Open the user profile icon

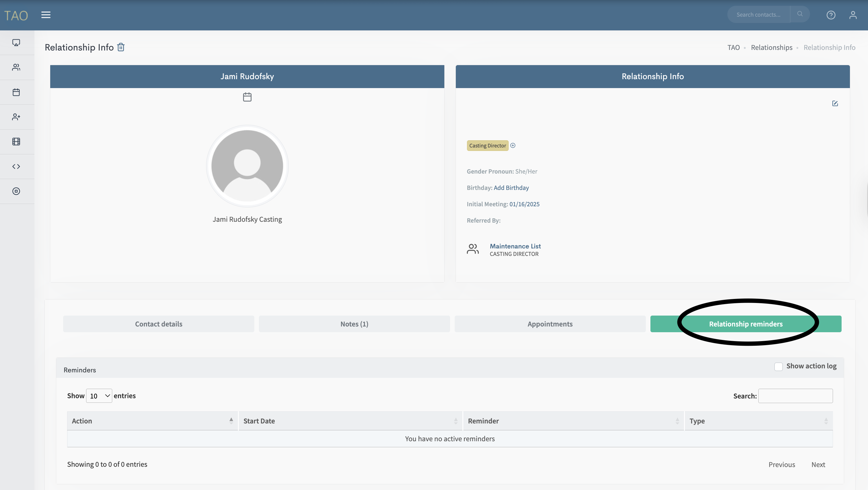(x=852, y=15)
